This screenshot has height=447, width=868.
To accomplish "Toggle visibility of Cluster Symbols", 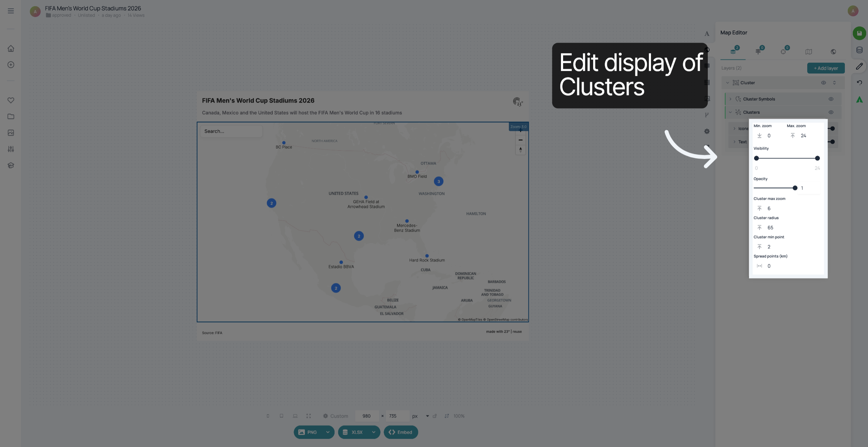I will 831,99.
